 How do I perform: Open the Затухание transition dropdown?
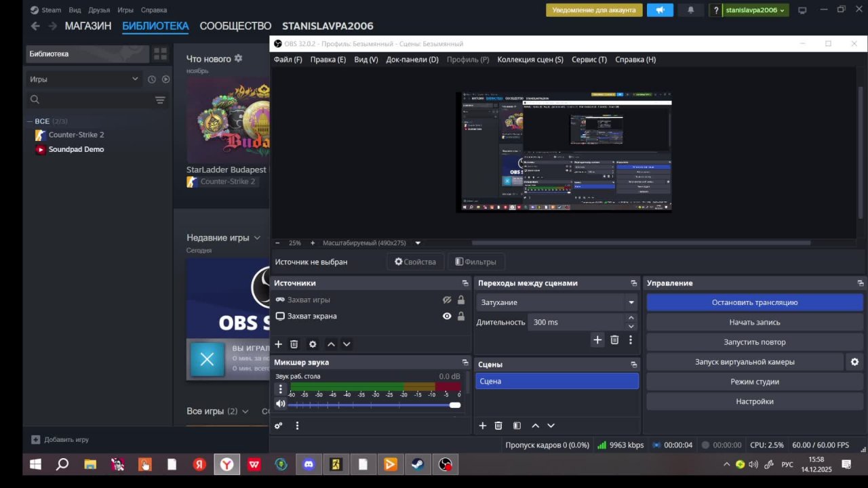click(557, 302)
